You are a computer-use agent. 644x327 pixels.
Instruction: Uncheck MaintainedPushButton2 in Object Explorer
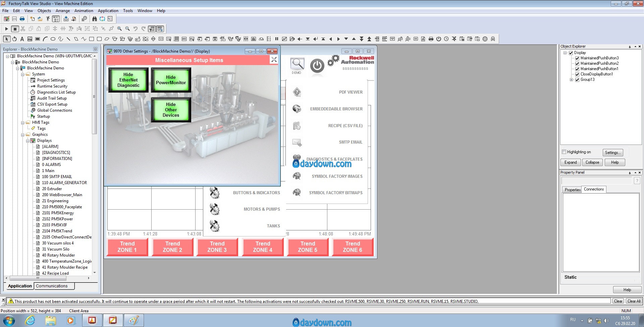(577, 64)
